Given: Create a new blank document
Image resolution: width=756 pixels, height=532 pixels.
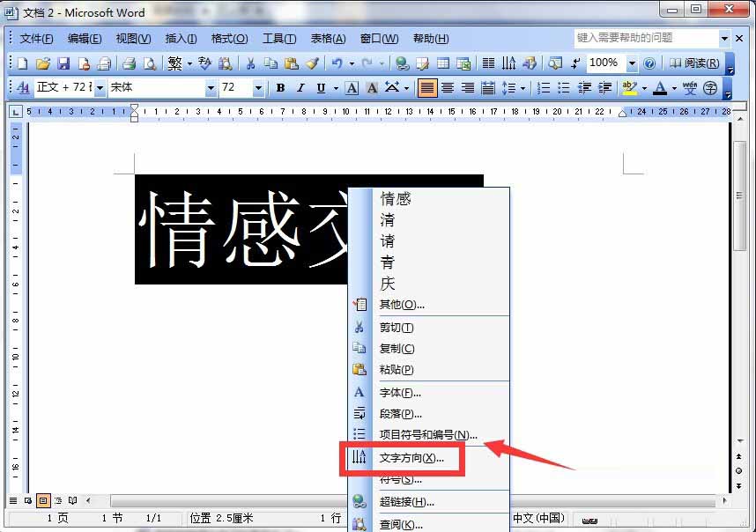Looking at the screenshot, I should click(x=23, y=63).
